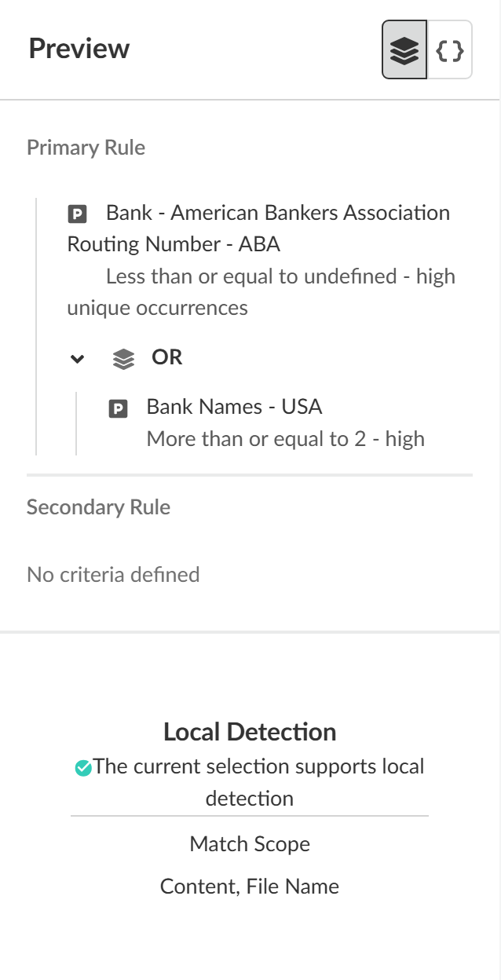Click the pattern icon beside Bank ABA Routing
This screenshot has height=980, width=501.
tap(77, 214)
